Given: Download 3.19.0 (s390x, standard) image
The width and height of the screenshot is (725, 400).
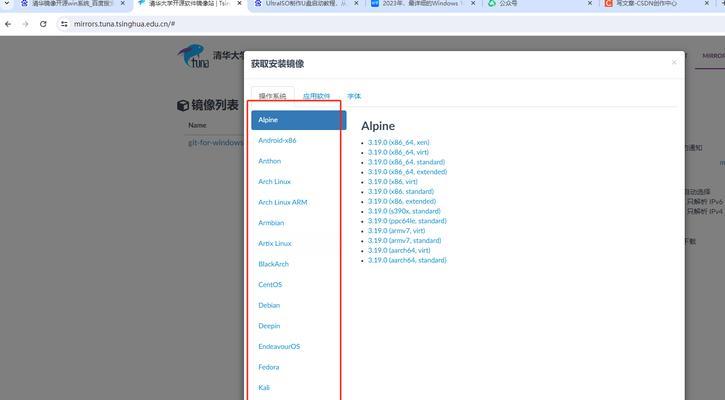Looking at the screenshot, I should click(404, 211).
